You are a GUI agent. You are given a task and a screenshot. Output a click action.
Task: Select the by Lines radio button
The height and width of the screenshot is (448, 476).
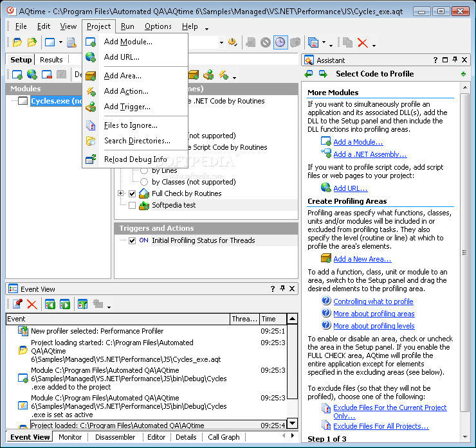click(x=144, y=171)
